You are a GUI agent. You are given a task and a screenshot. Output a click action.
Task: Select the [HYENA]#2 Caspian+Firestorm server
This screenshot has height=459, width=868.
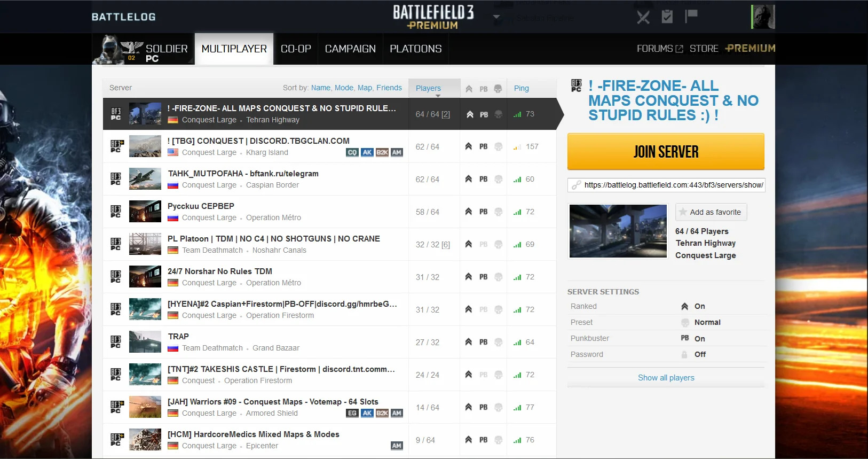pos(329,309)
